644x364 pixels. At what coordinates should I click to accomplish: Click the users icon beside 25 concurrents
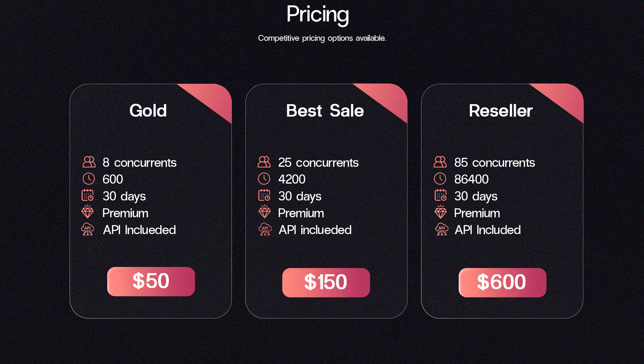pos(264,162)
